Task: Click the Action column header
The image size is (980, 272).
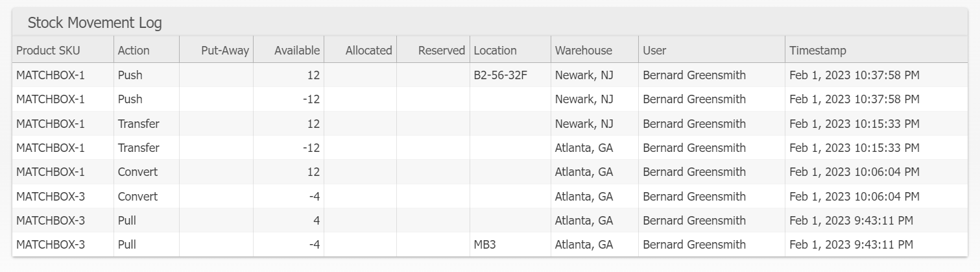Action: [x=134, y=50]
